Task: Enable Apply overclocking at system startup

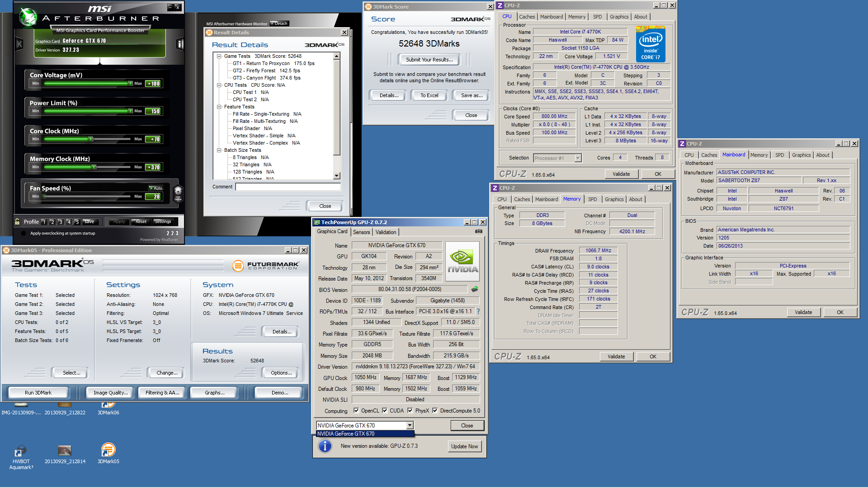Action: [x=23, y=234]
